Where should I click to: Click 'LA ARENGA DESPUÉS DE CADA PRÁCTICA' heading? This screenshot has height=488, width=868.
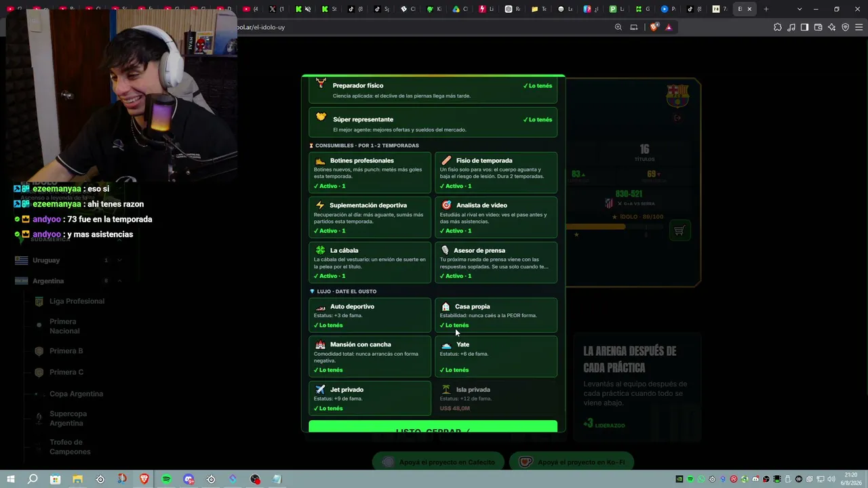(630, 359)
